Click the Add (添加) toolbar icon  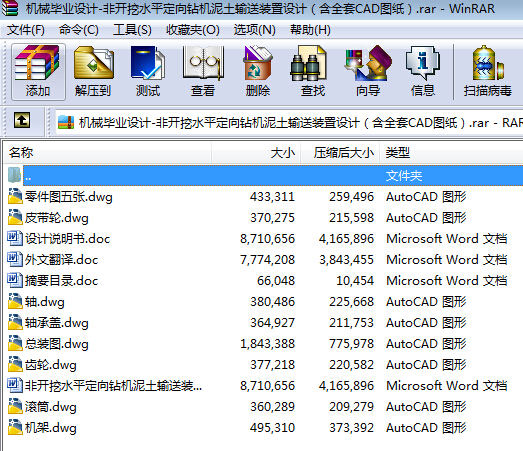pos(38,72)
